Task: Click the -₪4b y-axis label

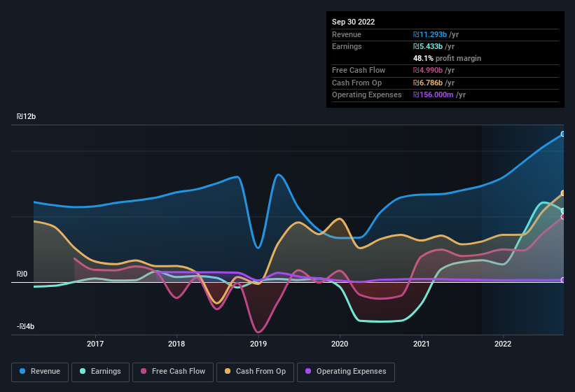Action: (25, 326)
